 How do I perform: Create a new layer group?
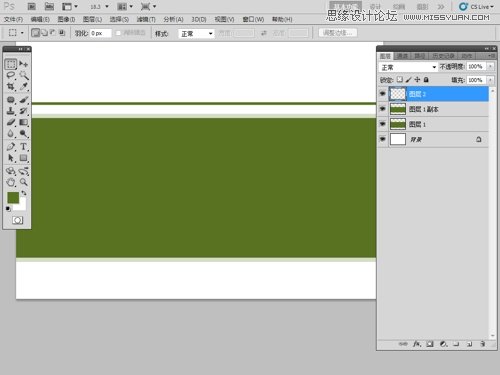pos(456,344)
